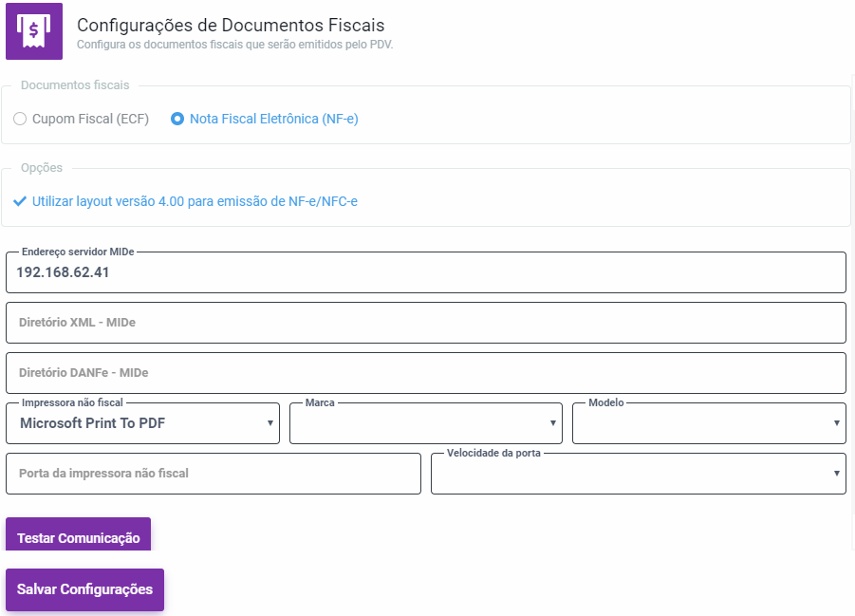Click the Configurações de Documentos Fiscais heading
Viewport: 855px width, 616px height.
pyautogui.click(x=231, y=26)
